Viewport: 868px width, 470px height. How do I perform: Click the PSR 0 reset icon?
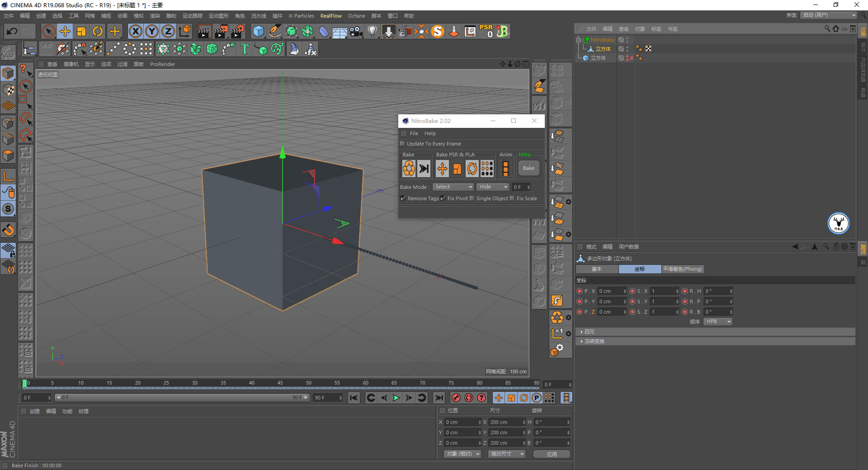486,31
